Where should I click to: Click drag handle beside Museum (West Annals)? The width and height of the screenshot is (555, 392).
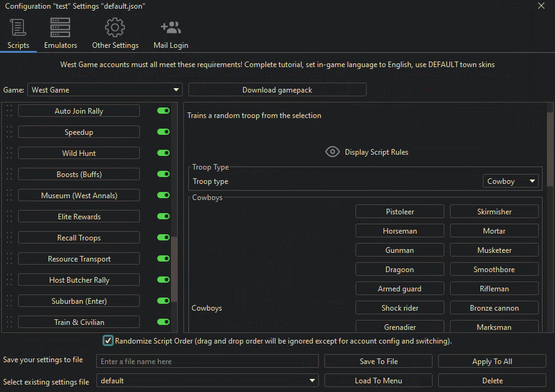pyautogui.click(x=9, y=195)
